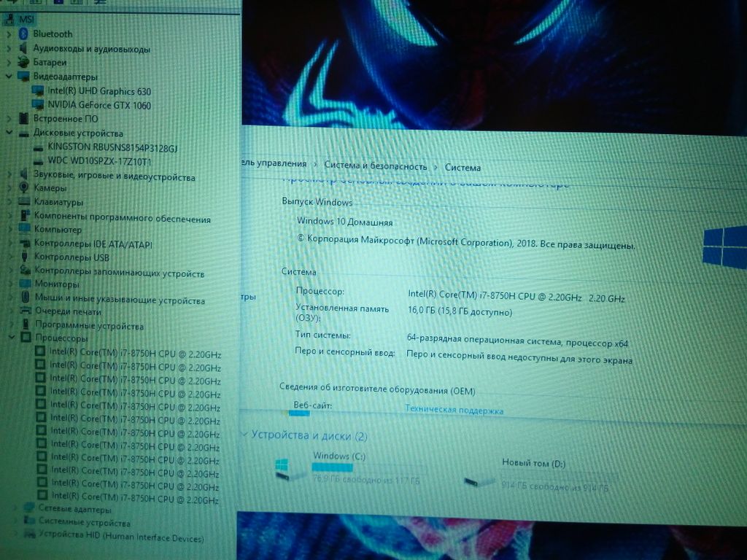Click the Выпуск Windows heading

(x=317, y=202)
